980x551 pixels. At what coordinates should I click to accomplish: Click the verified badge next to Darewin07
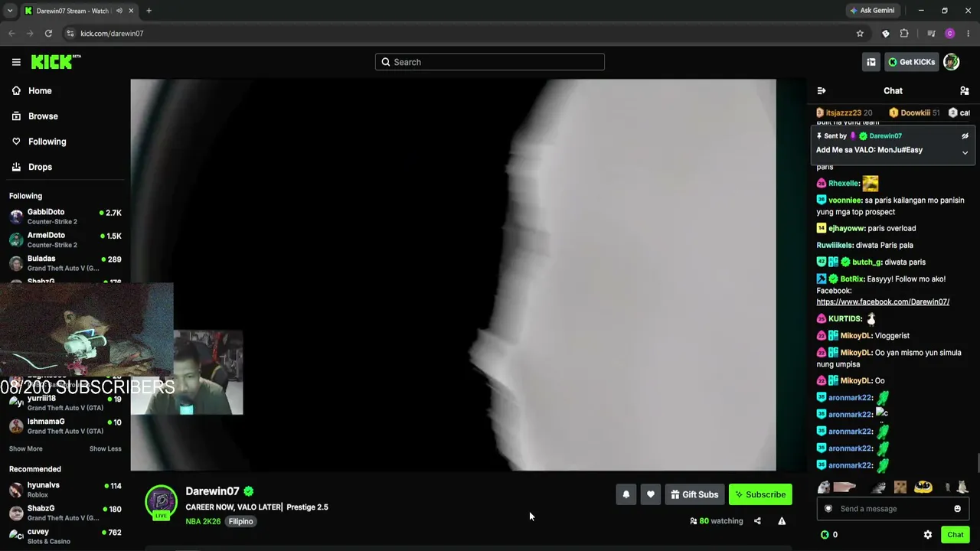click(249, 491)
